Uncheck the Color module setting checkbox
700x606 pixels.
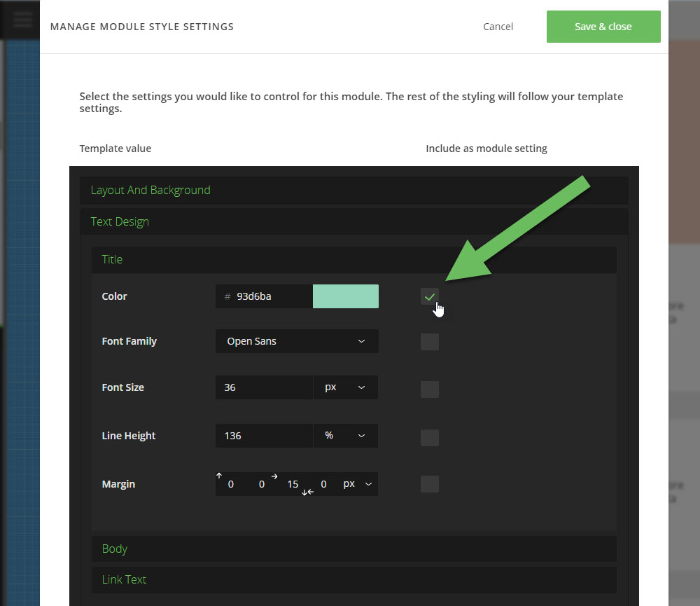pos(430,296)
